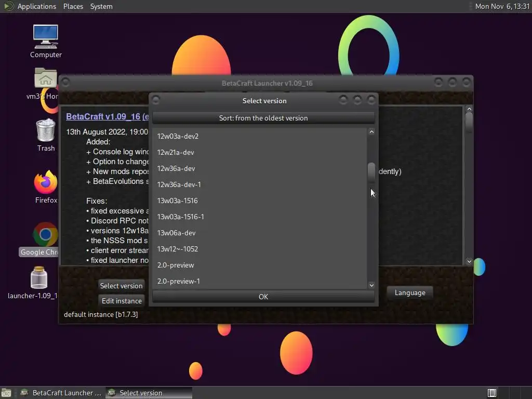
Task: Click the version list scroll-down arrow
Action: tap(371, 285)
